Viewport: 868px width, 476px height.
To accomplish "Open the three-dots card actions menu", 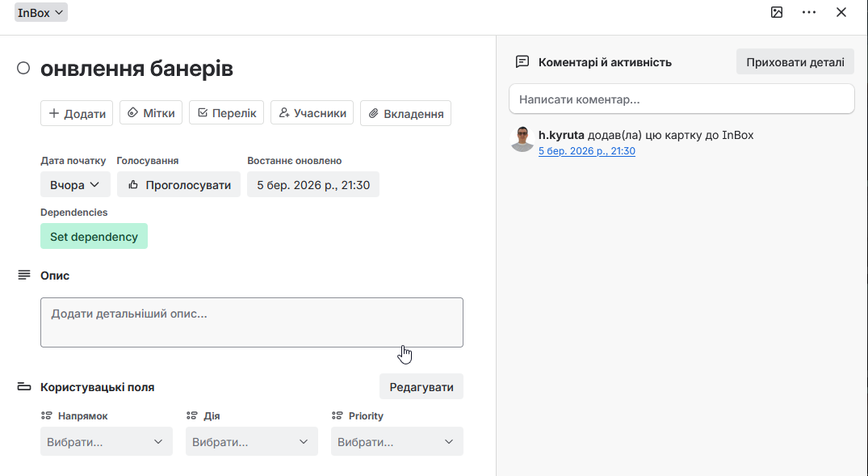I will (x=809, y=12).
